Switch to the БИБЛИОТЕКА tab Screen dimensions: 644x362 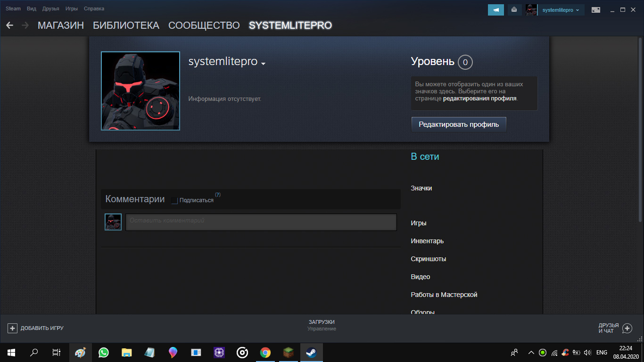126,25
